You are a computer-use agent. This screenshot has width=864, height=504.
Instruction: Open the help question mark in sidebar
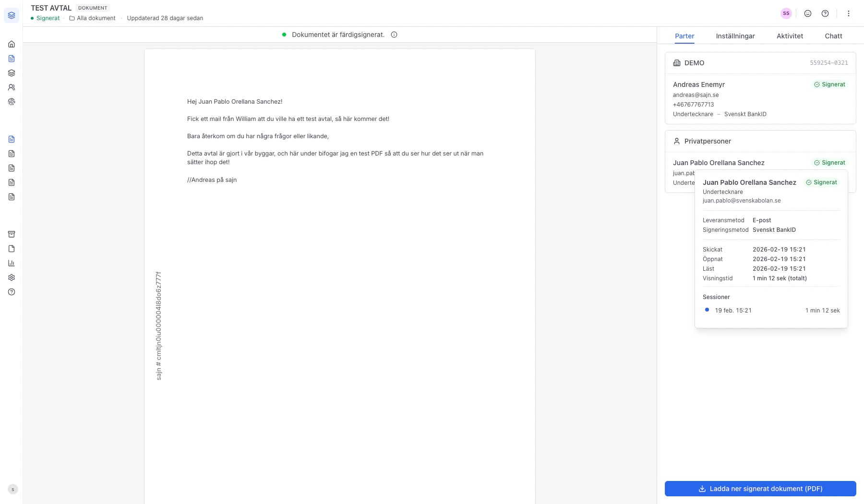point(12,292)
